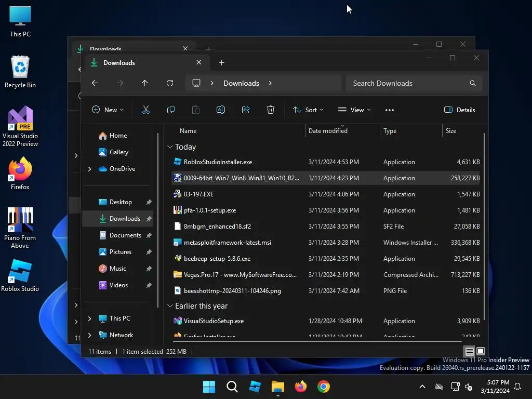Viewport: 532px width, 399px height.
Task: Unpin Pictures pin icon in sidebar
Action: coord(149,252)
